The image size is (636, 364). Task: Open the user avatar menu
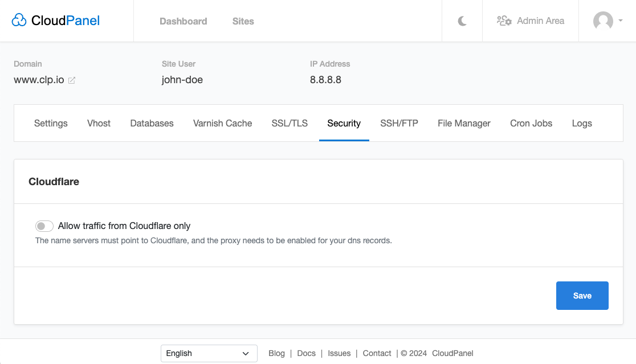[x=603, y=21]
